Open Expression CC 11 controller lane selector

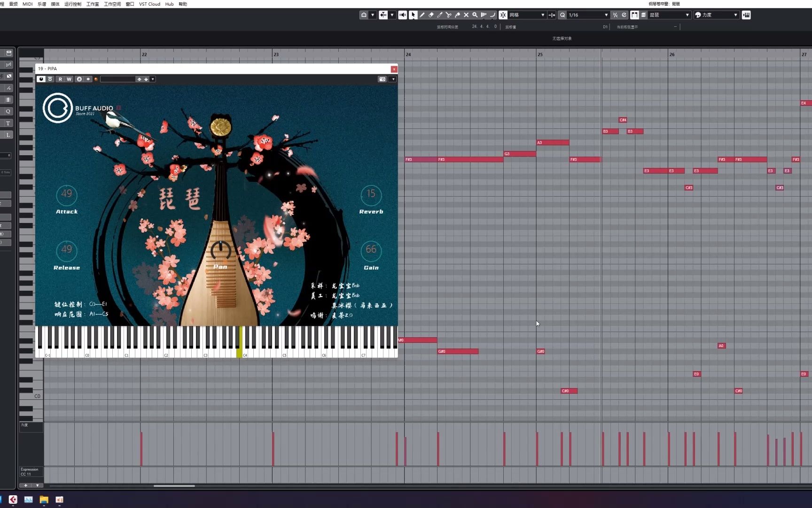tap(31, 472)
